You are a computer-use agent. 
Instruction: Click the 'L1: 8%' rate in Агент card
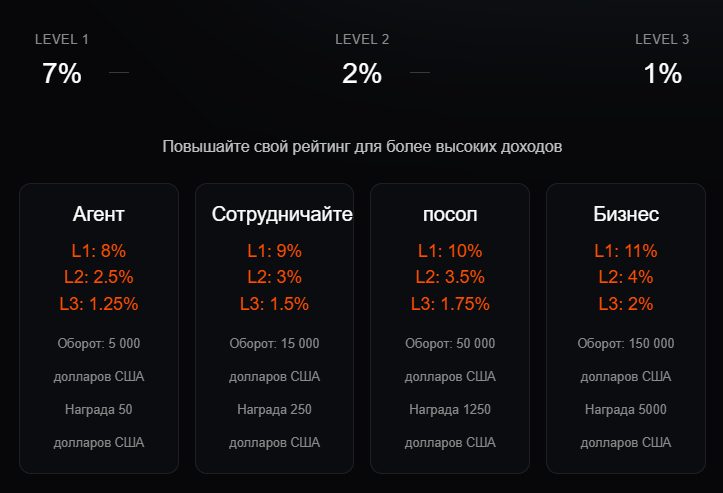tap(99, 251)
